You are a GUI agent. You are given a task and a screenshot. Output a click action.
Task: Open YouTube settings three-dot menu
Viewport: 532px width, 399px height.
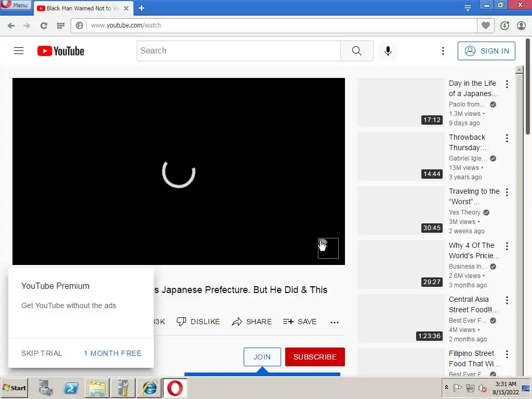point(443,51)
